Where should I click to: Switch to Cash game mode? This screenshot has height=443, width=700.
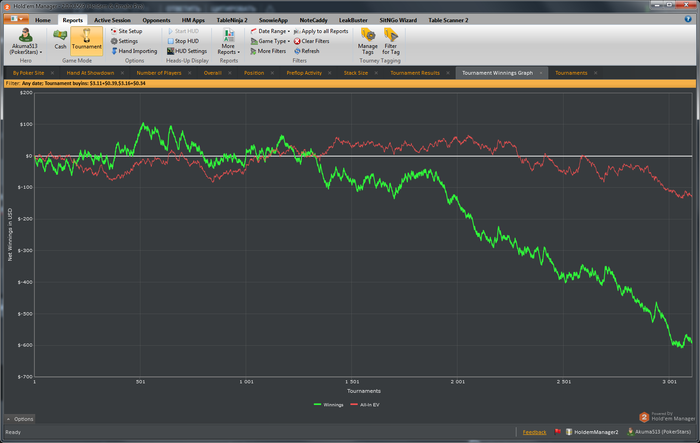[60, 40]
